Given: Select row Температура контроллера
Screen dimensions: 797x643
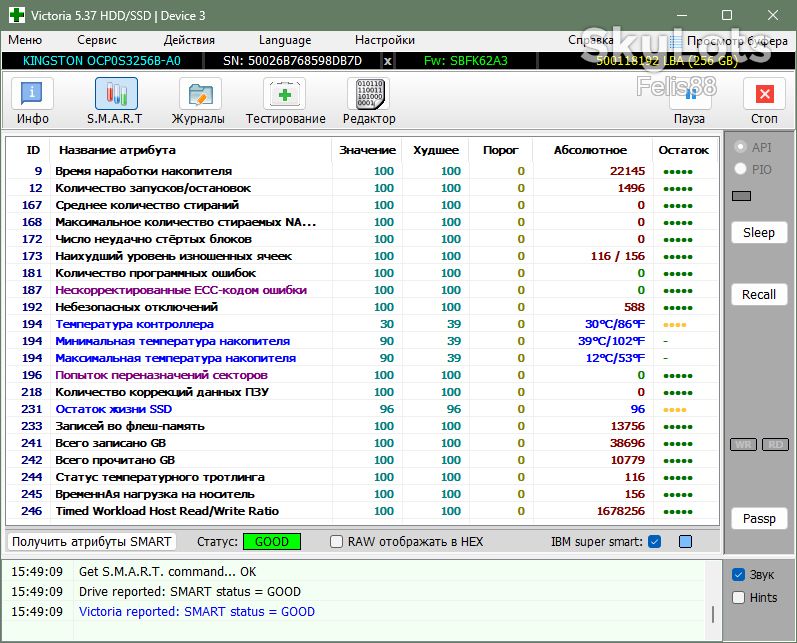Looking at the screenshot, I should (362, 324).
